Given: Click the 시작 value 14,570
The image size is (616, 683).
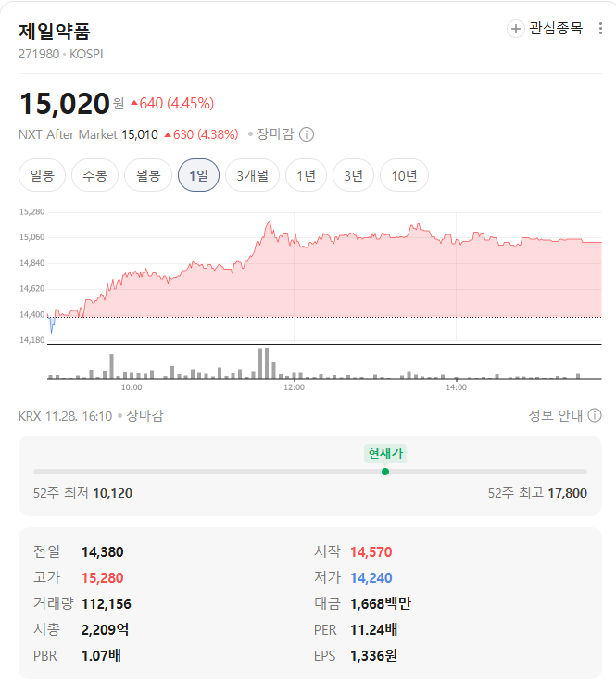Looking at the screenshot, I should 371,552.
